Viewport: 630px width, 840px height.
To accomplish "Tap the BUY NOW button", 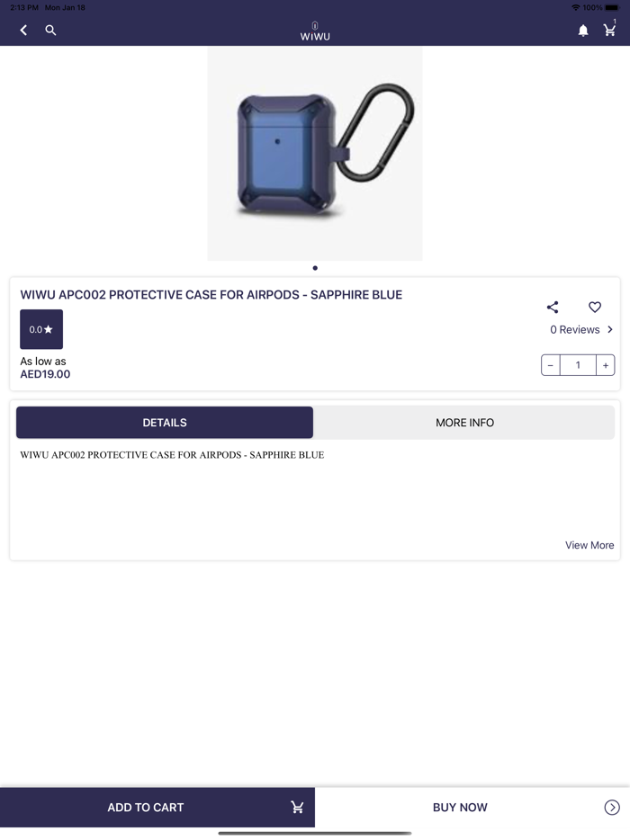I will (x=460, y=808).
